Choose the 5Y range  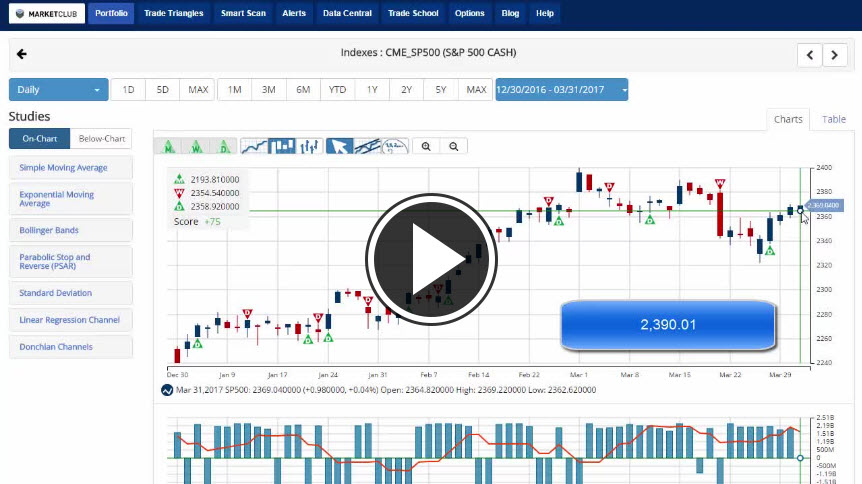click(441, 90)
